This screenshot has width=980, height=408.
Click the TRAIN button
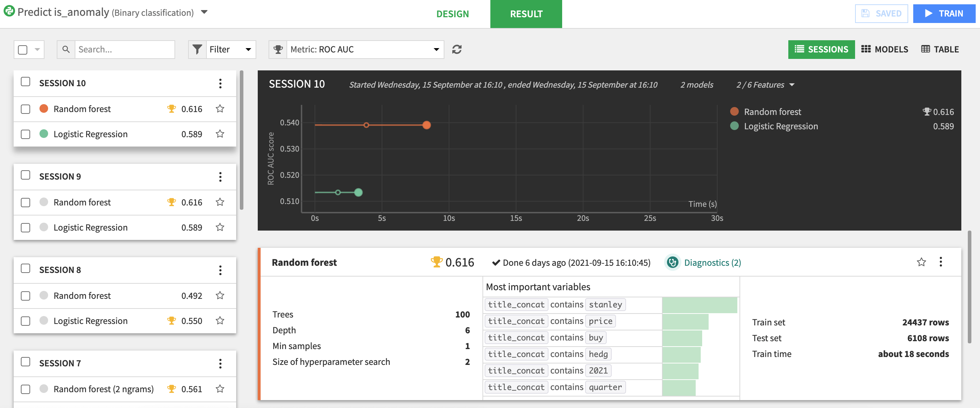[944, 14]
